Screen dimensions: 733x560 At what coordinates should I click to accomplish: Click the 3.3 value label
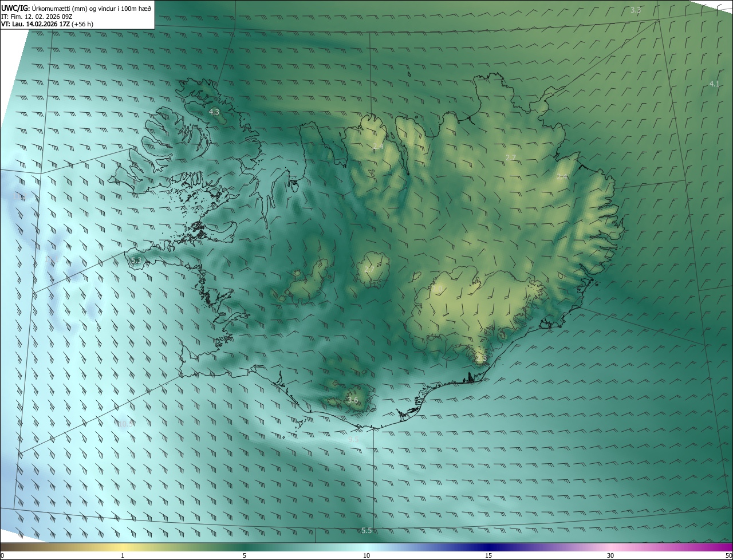636,10
